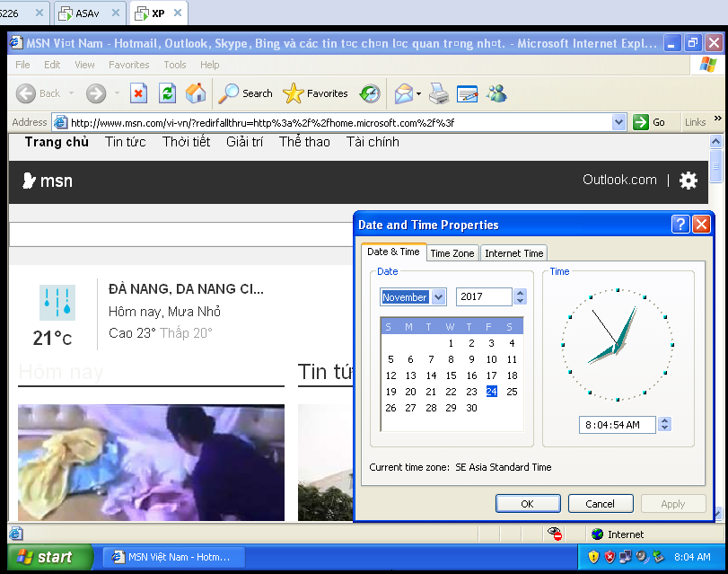The height and width of the screenshot is (574, 728).
Task: Click Cancel in Date and Time Properties
Action: click(601, 504)
